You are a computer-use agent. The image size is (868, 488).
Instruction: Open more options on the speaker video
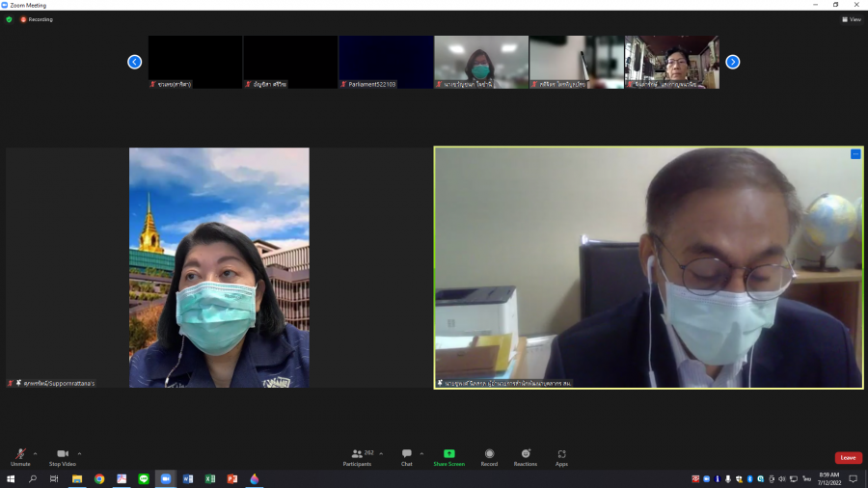855,154
